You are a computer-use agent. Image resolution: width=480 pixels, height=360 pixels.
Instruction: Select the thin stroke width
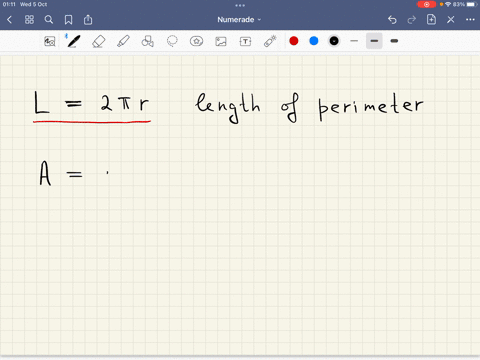[x=354, y=41]
